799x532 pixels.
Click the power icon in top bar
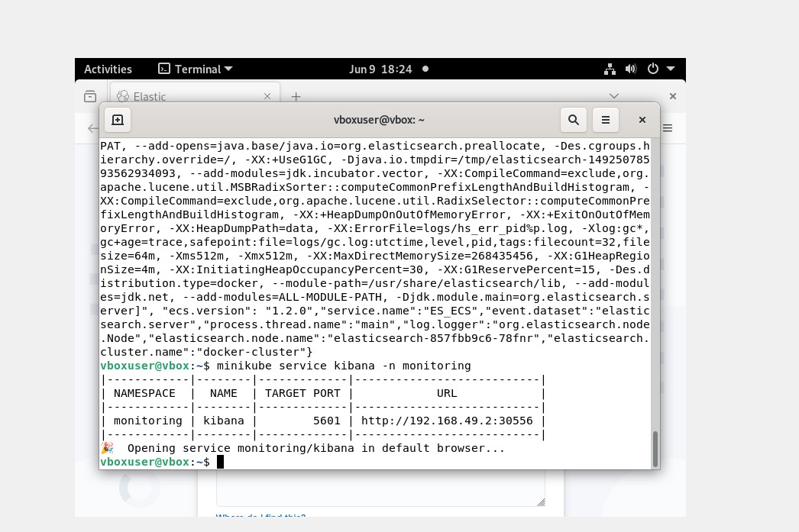[652, 69]
